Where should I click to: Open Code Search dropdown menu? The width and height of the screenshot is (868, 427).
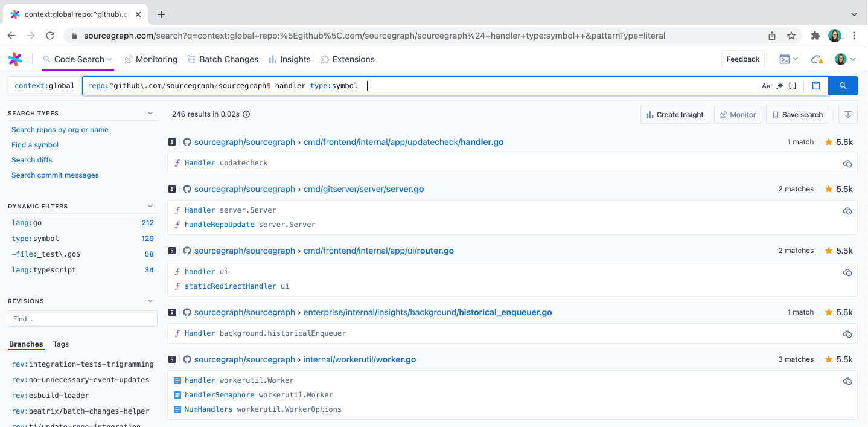78,59
